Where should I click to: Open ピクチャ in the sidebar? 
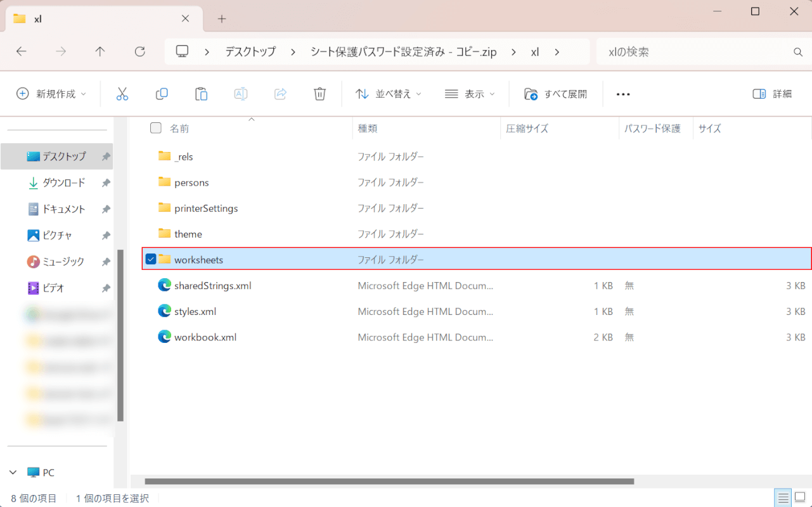(56, 236)
